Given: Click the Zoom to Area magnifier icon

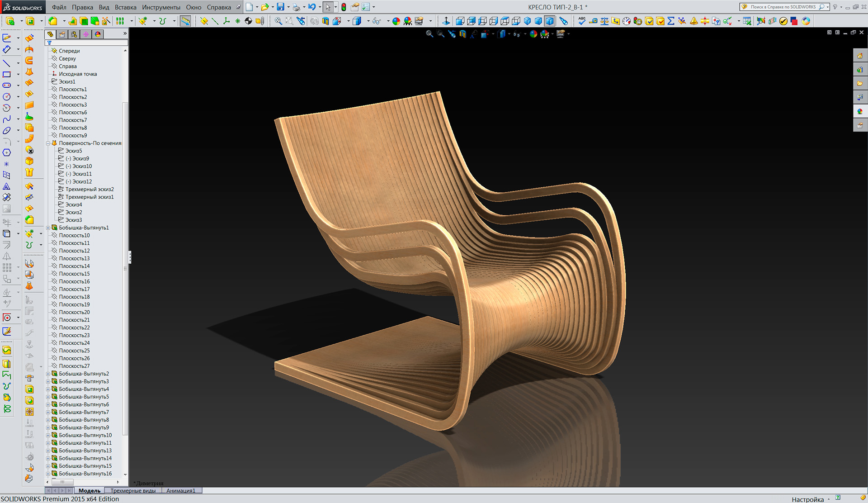Looking at the screenshot, I should pos(440,34).
